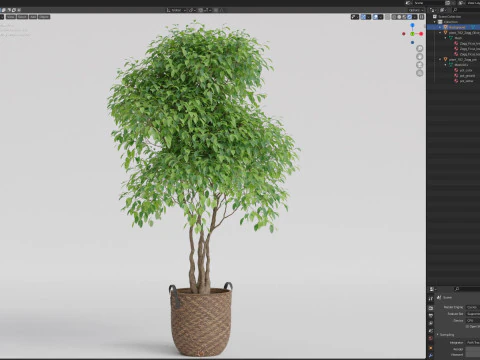Toggle the snapping magnet icon
The height and width of the screenshot is (360, 480).
pos(201,10)
